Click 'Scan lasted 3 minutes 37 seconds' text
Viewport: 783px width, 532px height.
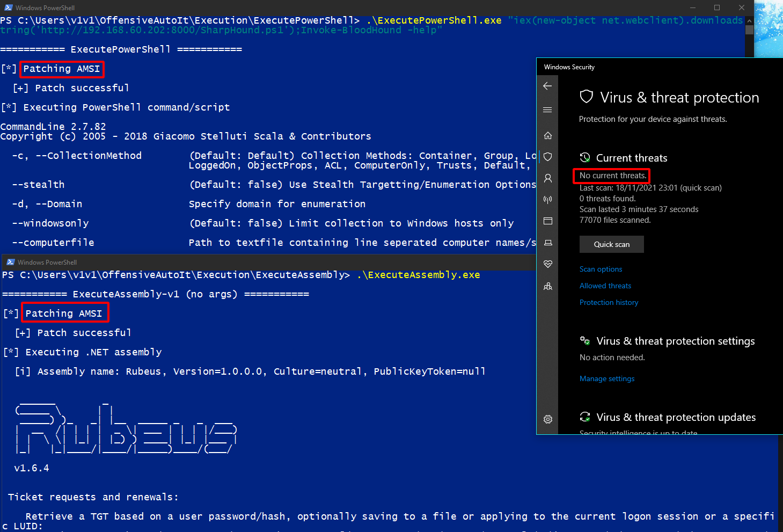point(639,209)
